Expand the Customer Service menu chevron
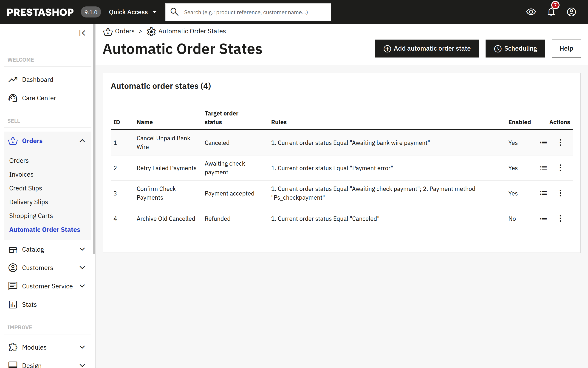The width and height of the screenshot is (588, 368). (82, 286)
